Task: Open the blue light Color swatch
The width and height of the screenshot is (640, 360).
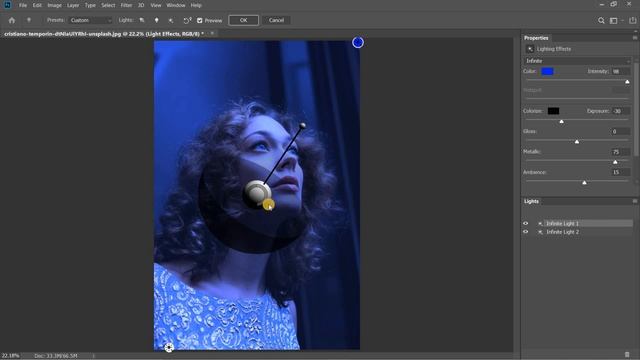Action: pos(547,71)
